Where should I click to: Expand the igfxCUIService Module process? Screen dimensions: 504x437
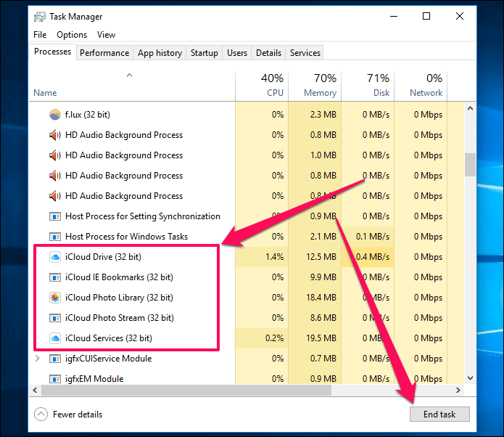pyautogui.click(x=38, y=359)
